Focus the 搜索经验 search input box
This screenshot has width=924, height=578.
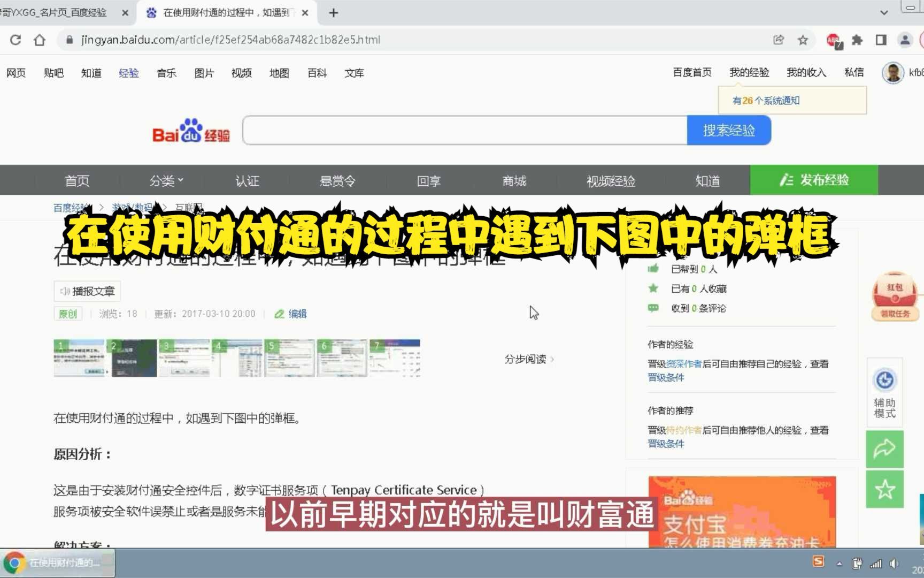(x=465, y=130)
